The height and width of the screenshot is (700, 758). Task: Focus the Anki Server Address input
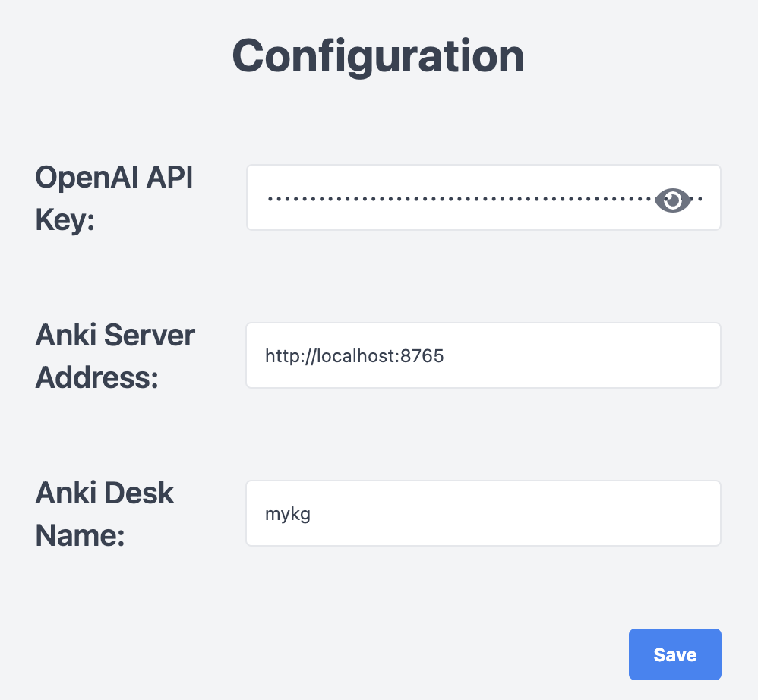(x=483, y=355)
